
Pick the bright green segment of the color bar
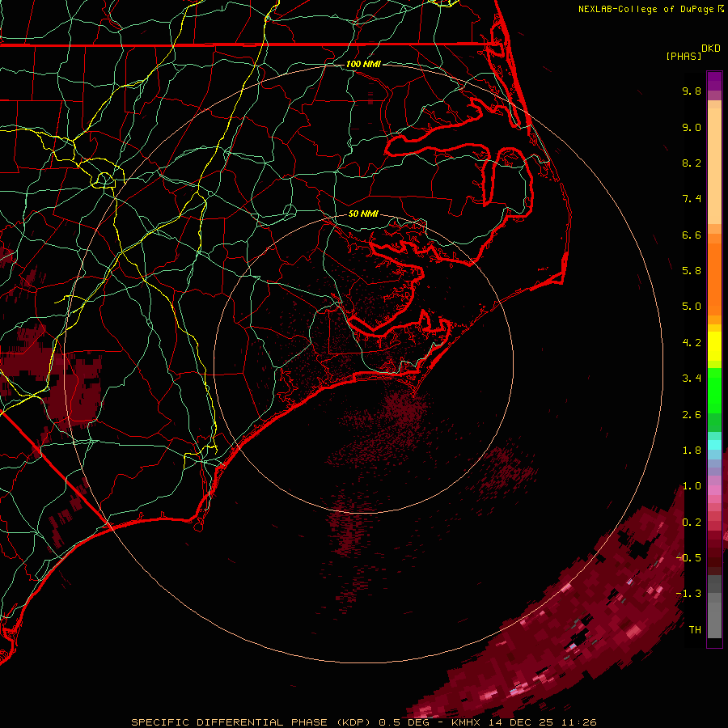[714, 390]
